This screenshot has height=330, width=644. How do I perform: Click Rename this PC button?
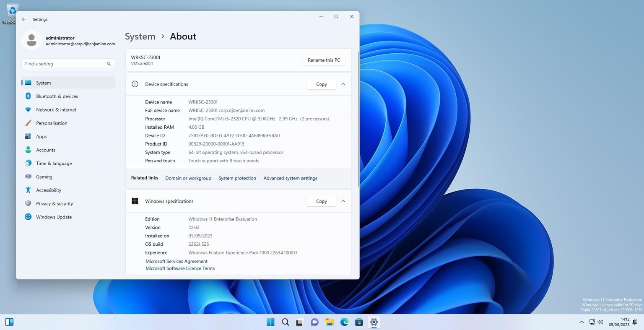click(324, 60)
